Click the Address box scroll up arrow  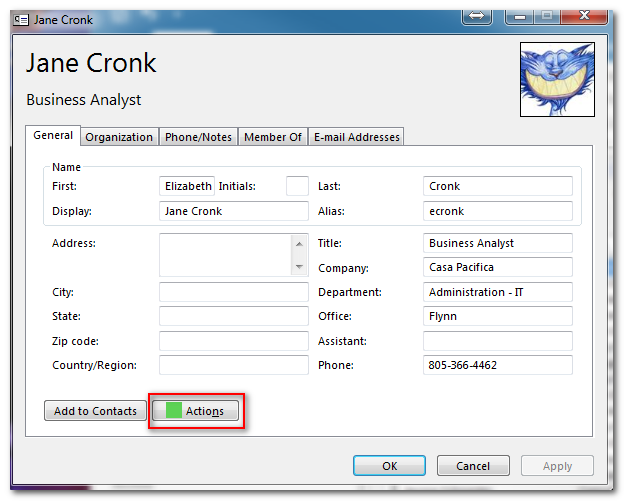point(299,244)
